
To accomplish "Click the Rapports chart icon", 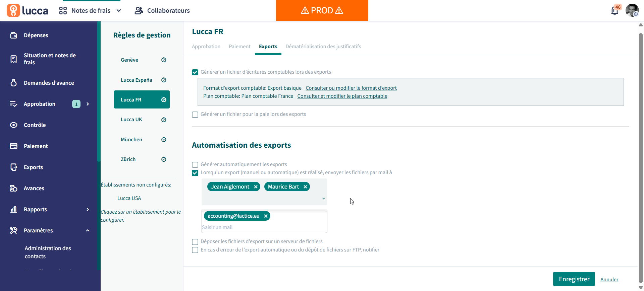I will [14, 209].
